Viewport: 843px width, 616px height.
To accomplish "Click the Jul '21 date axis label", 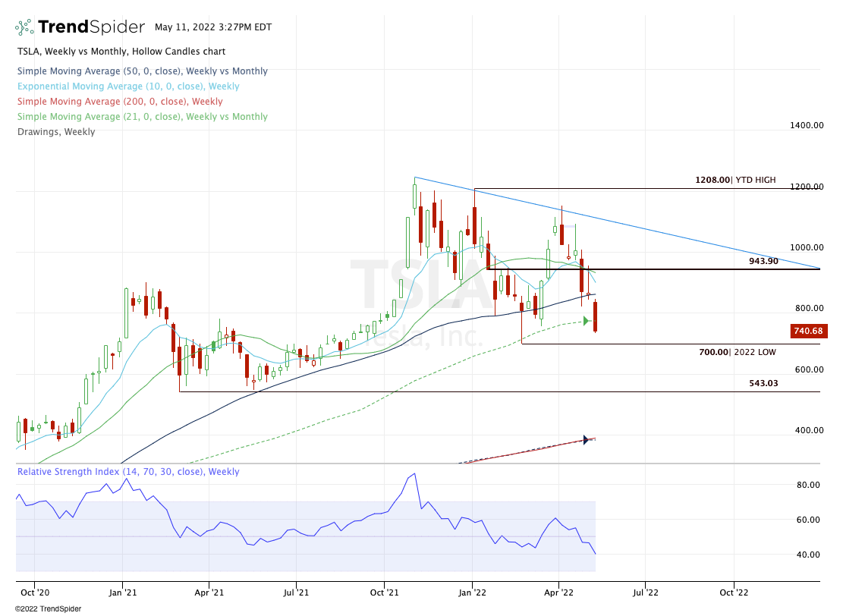I will 296,592.
